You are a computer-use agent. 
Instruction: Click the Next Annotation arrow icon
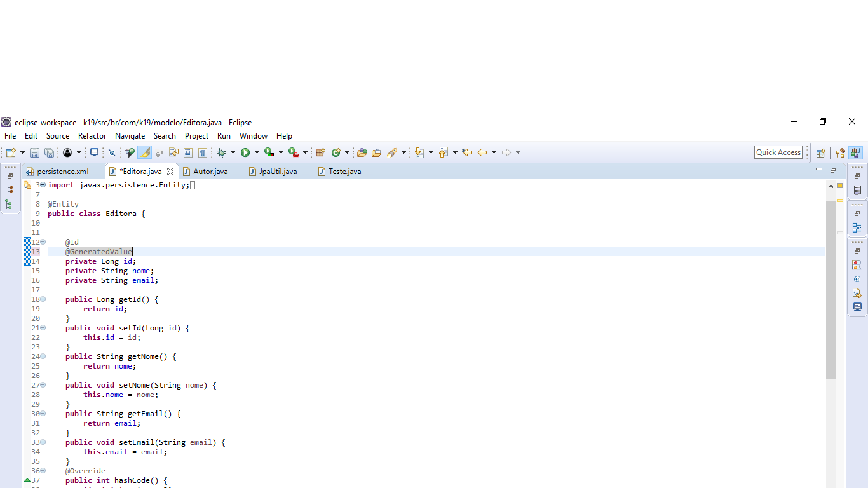pyautogui.click(x=419, y=152)
